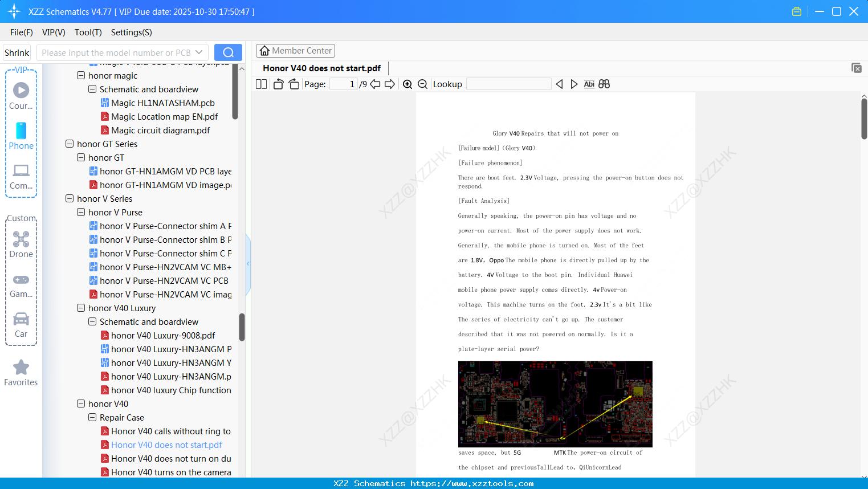
Task: Open the xzztools.com link in status bar
Action: tap(472, 483)
